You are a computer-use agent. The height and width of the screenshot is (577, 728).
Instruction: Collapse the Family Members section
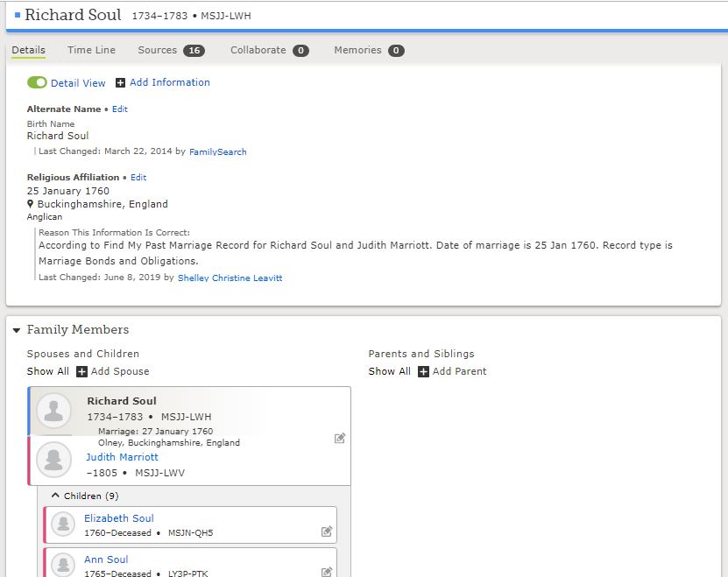17,330
